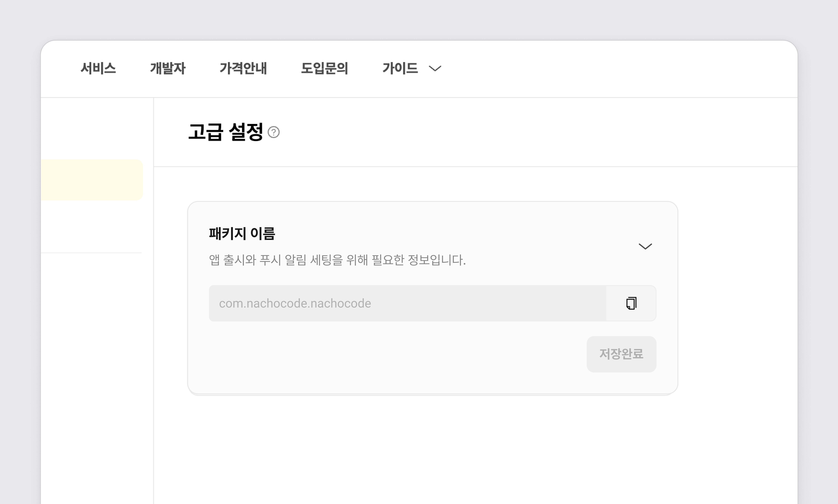Click the 저장완료 button
This screenshot has height=504, width=838.
(621, 354)
